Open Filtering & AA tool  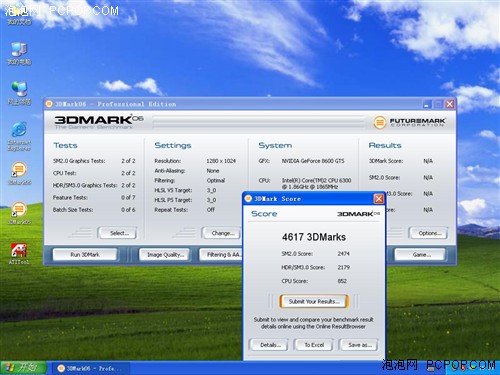[x=221, y=255]
